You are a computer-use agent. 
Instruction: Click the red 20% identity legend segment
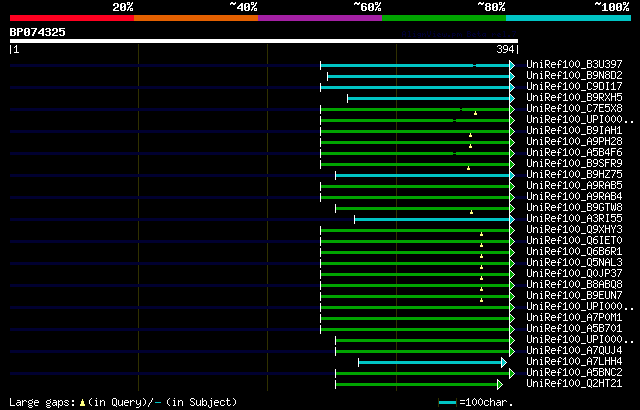pyautogui.click(x=72, y=18)
